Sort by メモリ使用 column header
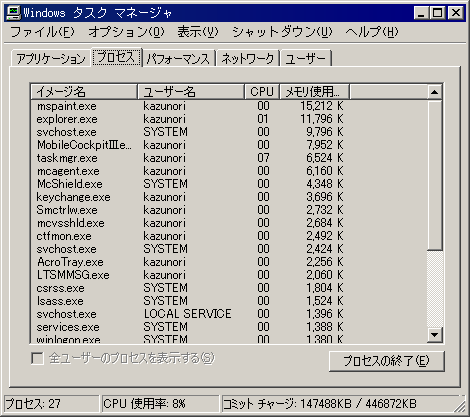 [x=314, y=91]
